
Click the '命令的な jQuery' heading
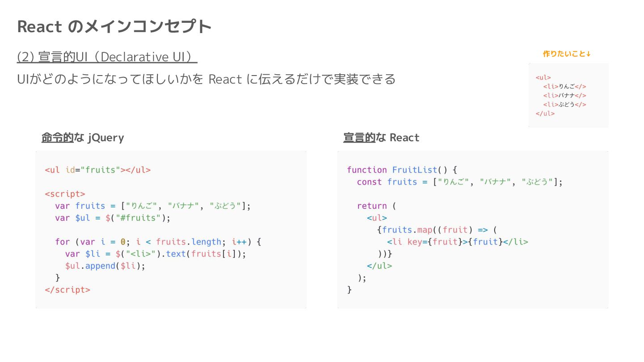click(x=83, y=138)
